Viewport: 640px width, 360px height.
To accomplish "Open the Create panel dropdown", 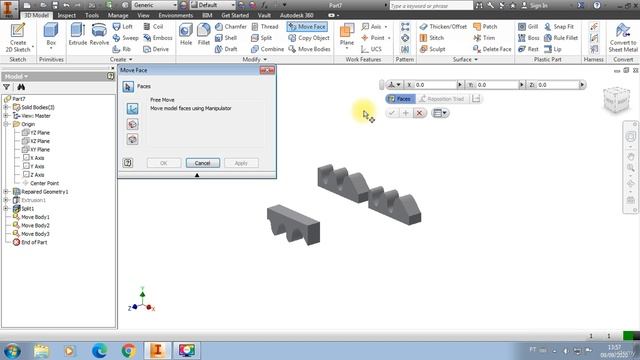I will click(x=121, y=60).
